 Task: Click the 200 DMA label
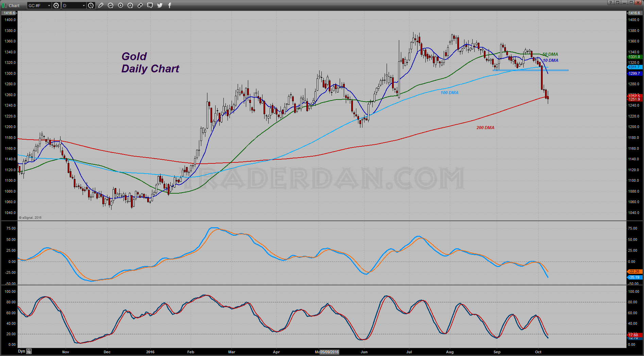pyautogui.click(x=485, y=128)
